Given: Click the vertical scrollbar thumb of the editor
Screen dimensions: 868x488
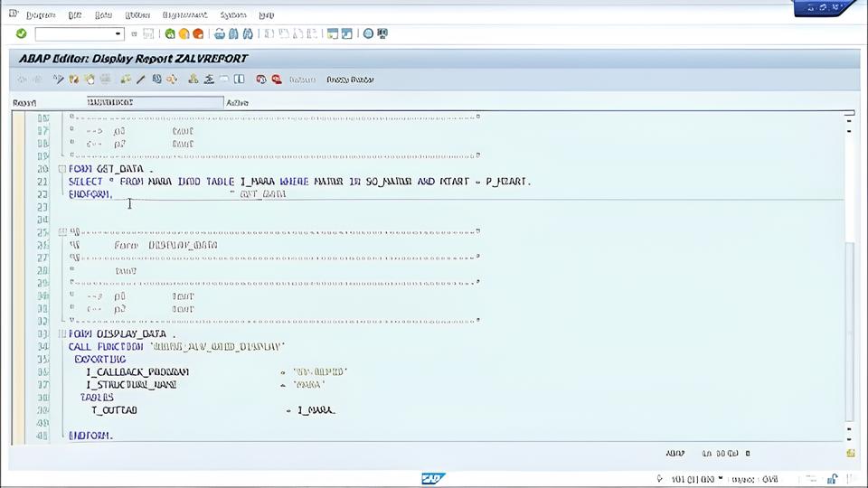Looking at the screenshot, I should (850, 332).
